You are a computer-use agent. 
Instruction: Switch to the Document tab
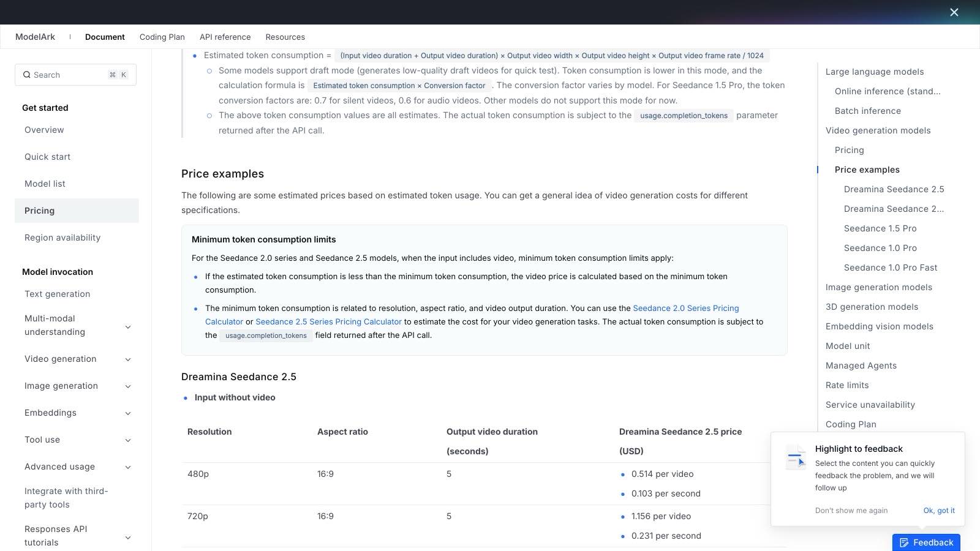(x=105, y=37)
